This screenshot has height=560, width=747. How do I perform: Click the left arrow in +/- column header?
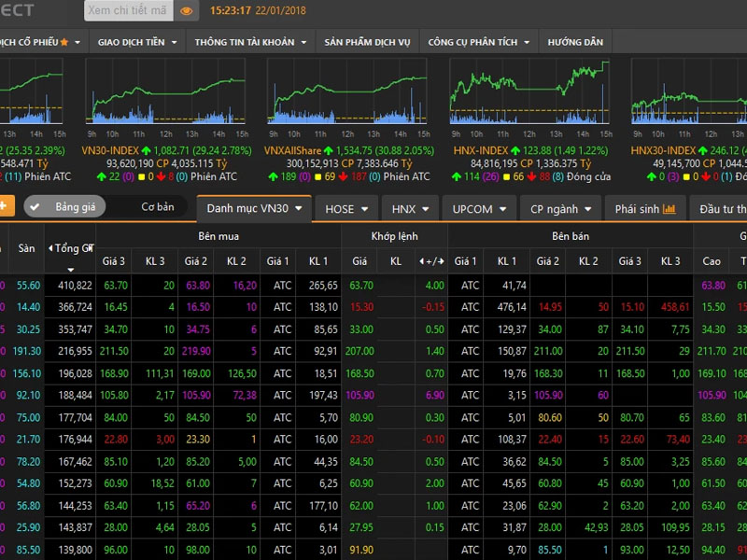[421, 261]
